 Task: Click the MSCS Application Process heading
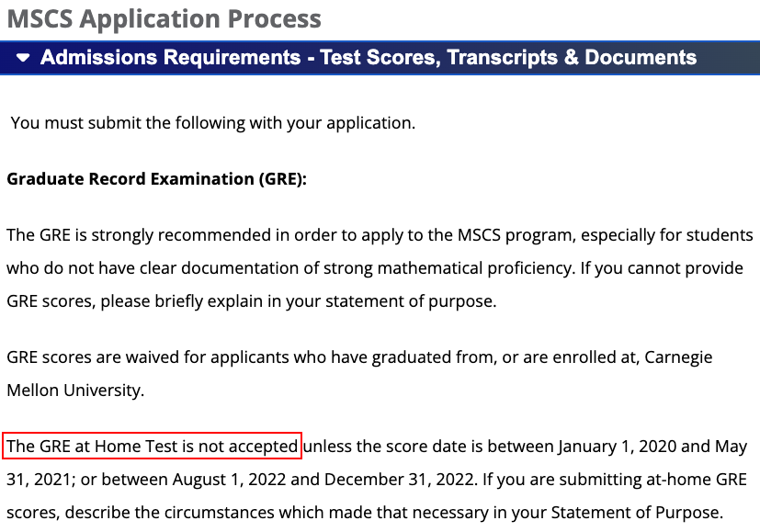click(x=164, y=19)
